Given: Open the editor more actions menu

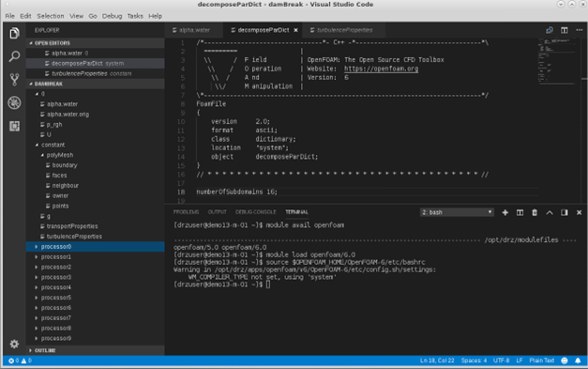Looking at the screenshot, I should tap(579, 30).
